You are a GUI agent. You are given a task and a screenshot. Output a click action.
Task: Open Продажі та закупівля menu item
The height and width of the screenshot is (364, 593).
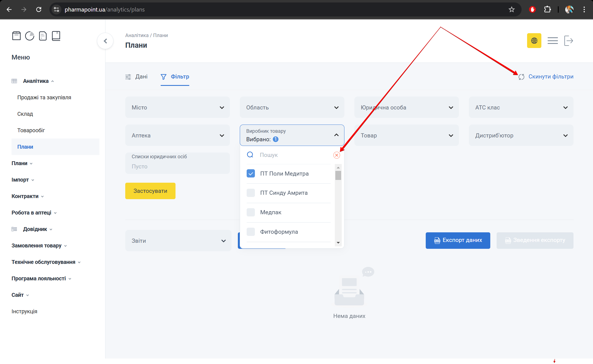[x=44, y=97]
